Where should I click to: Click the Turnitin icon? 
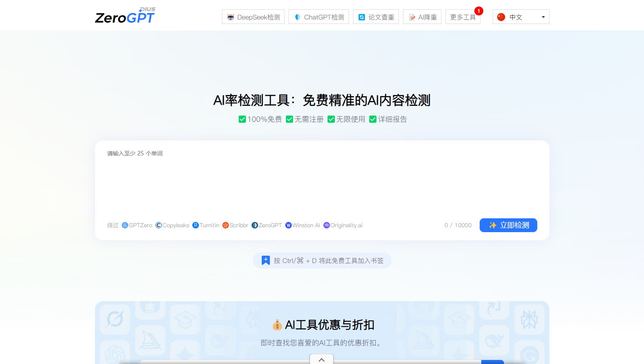point(196,225)
